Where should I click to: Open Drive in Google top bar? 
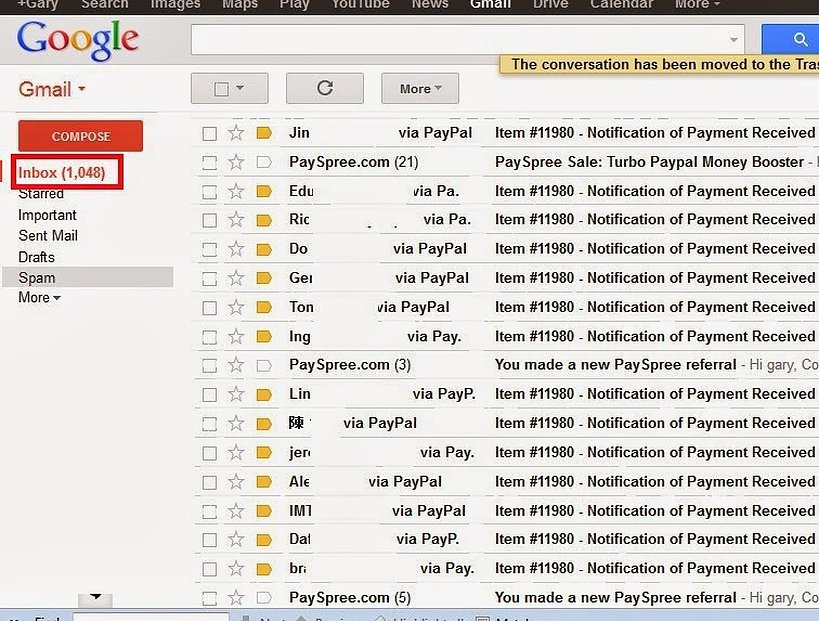[x=551, y=4]
